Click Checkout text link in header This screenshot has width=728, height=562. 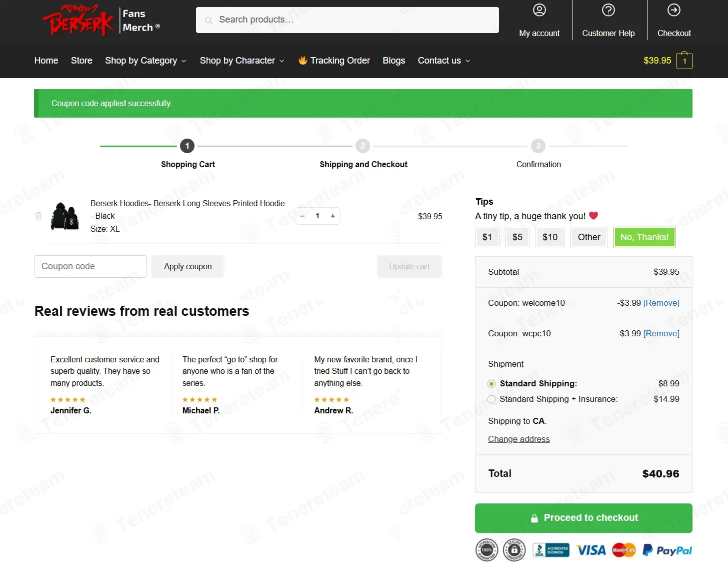coord(673,33)
